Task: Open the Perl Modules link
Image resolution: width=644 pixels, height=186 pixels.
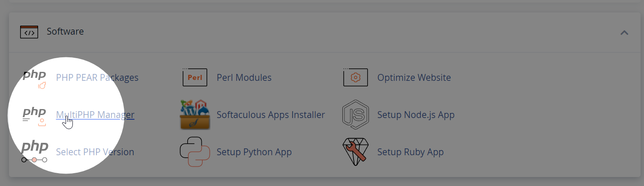Action: (x=244, y=78)
